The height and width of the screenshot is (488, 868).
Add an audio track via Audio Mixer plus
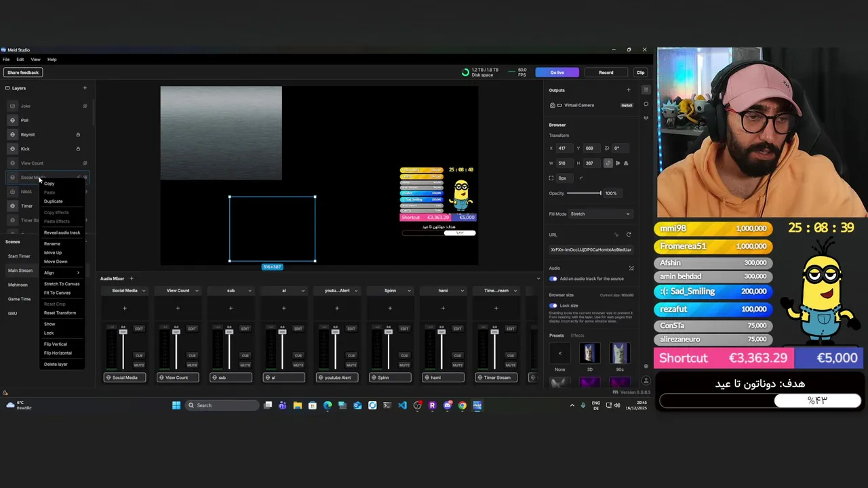pyautogui.click(x=132, y=279)
